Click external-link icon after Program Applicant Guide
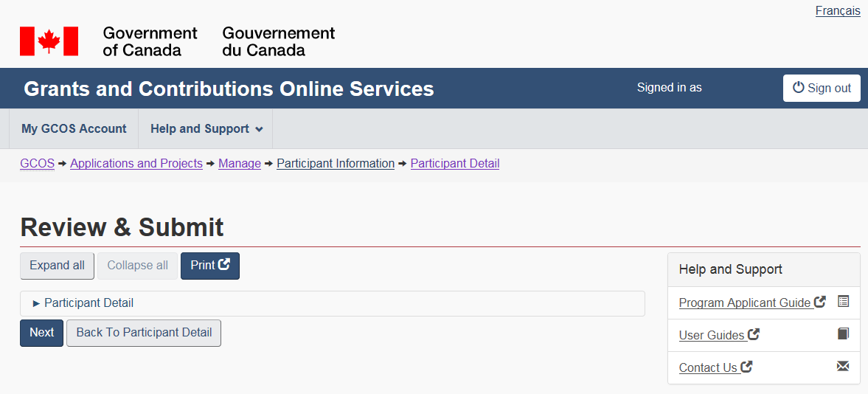Viewport: 868px width, 394px height. [x=820, y=302]
